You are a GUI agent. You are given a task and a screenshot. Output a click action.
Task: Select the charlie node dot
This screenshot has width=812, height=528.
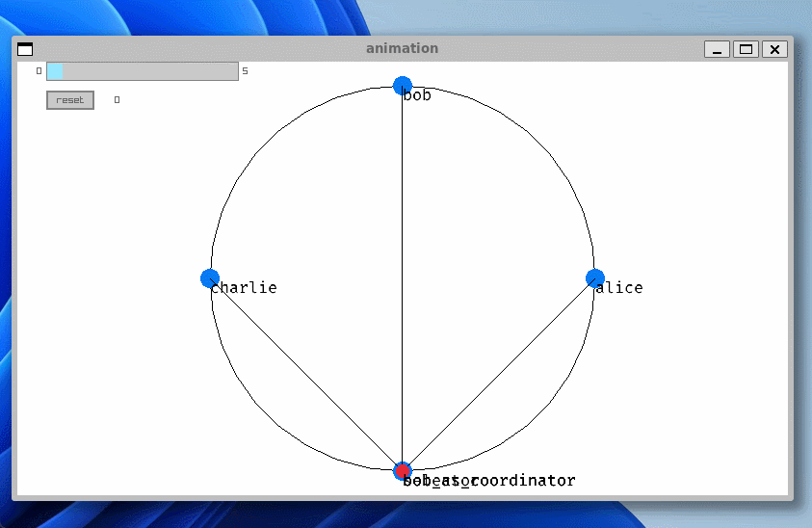pyautogui.click(x=210, y=278)
